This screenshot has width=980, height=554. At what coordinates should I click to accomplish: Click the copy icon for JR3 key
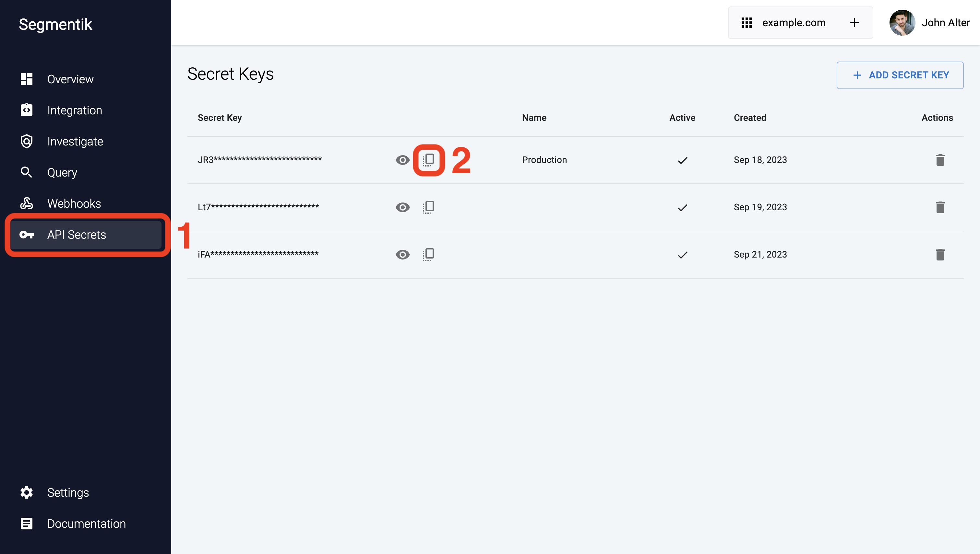[427, 160]
